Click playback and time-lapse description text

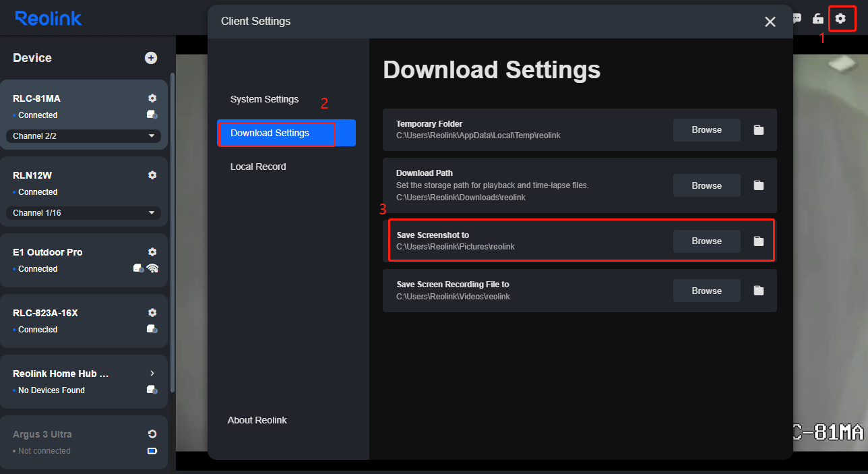pos(493,185)
